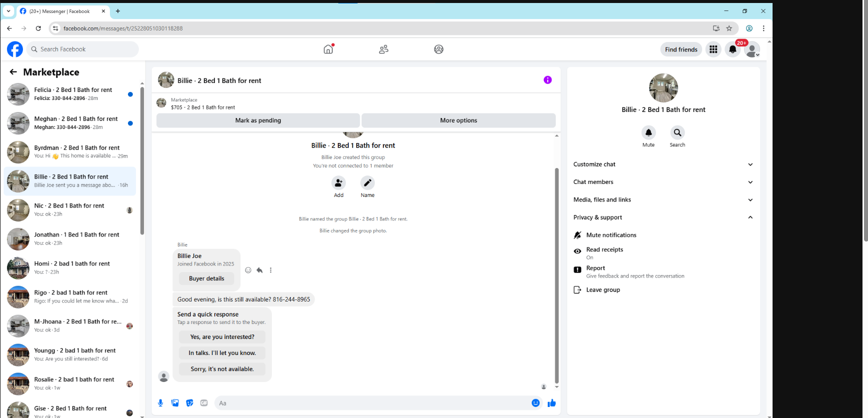Attach a file with photo icon
868x418 pixels.
click(175, 403)
